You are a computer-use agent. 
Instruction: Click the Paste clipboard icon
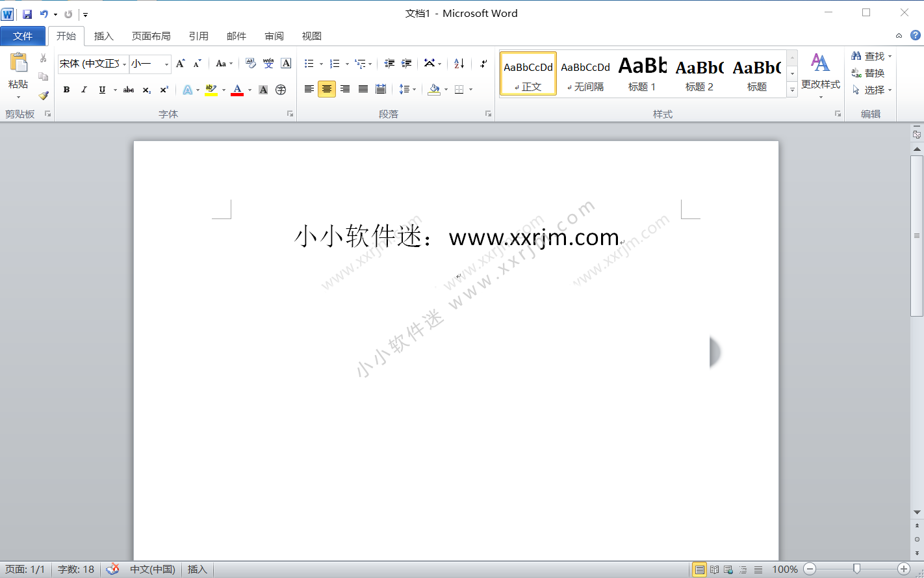(x=18, y=63)
